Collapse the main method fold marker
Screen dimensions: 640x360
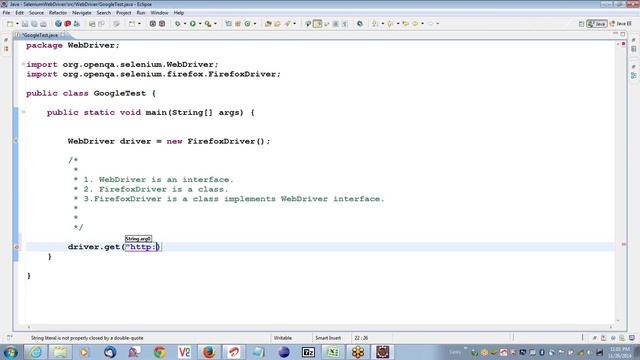(x=24, y=112)
